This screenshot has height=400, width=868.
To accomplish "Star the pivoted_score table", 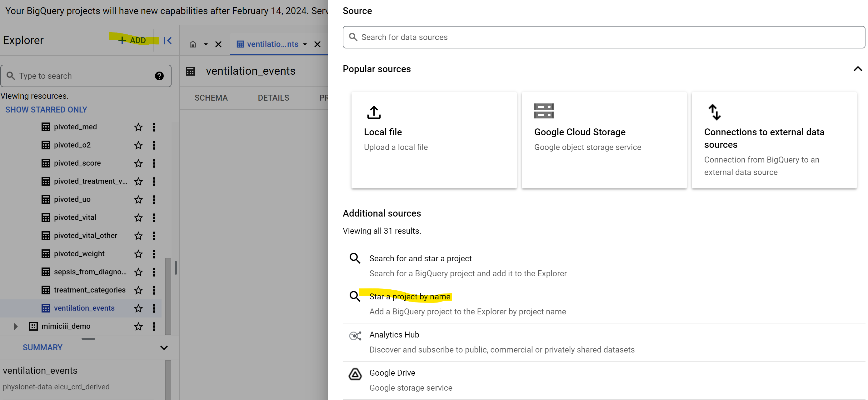I will [138, 163].
